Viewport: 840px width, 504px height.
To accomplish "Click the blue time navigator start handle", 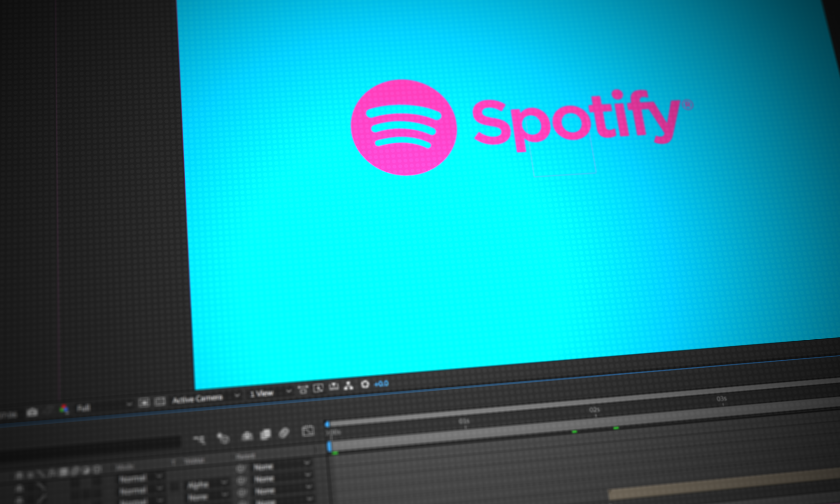I will pyautogui.click(x=327, y=424).
